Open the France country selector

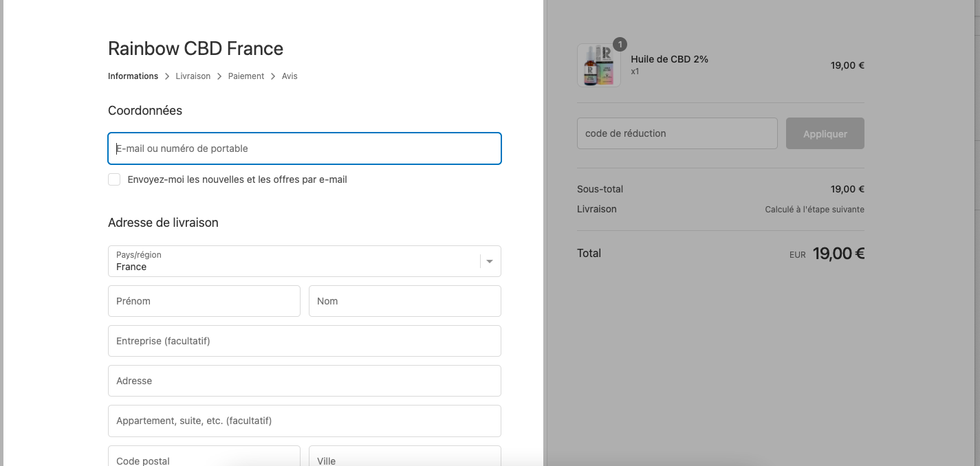click(x=305, y=261)
